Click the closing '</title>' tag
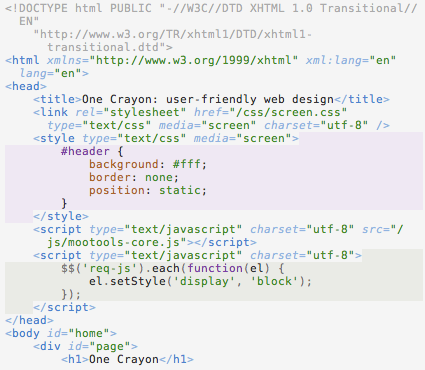Image resolution: width=425 pixels, height=370 pixels. coord(362,99)
